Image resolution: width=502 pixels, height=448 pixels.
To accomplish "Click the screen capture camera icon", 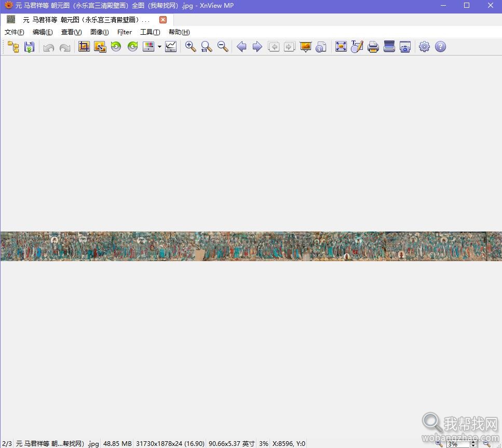I will 405,47.
